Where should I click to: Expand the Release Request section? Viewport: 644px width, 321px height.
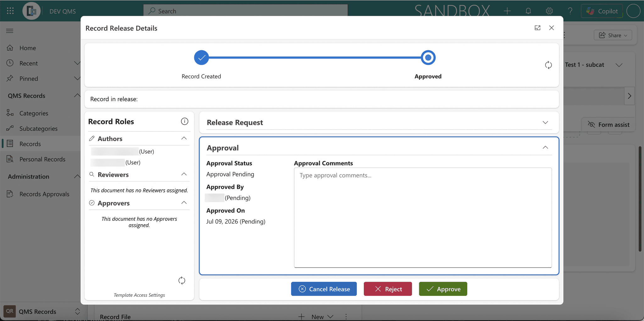coord(545,122)
